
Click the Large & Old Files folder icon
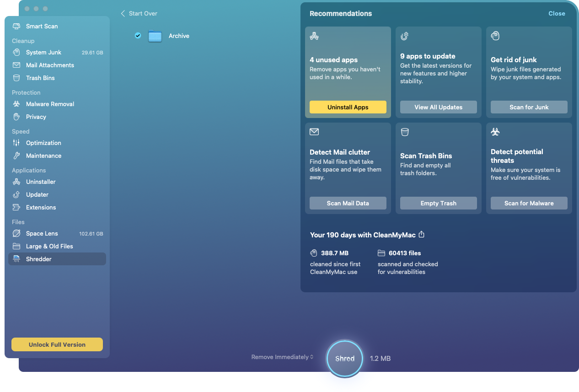click(x=16, y=247)
